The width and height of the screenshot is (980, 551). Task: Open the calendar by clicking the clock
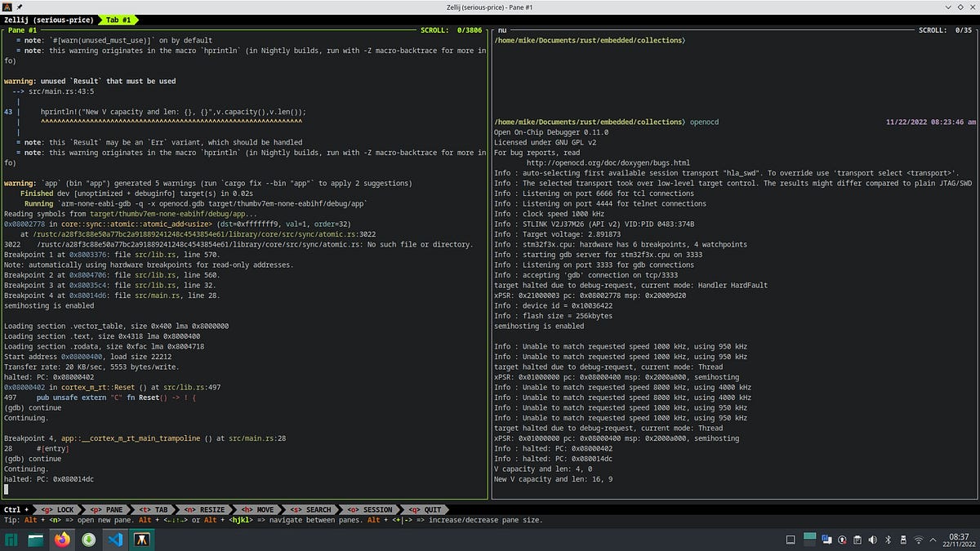tap(957, 543)
